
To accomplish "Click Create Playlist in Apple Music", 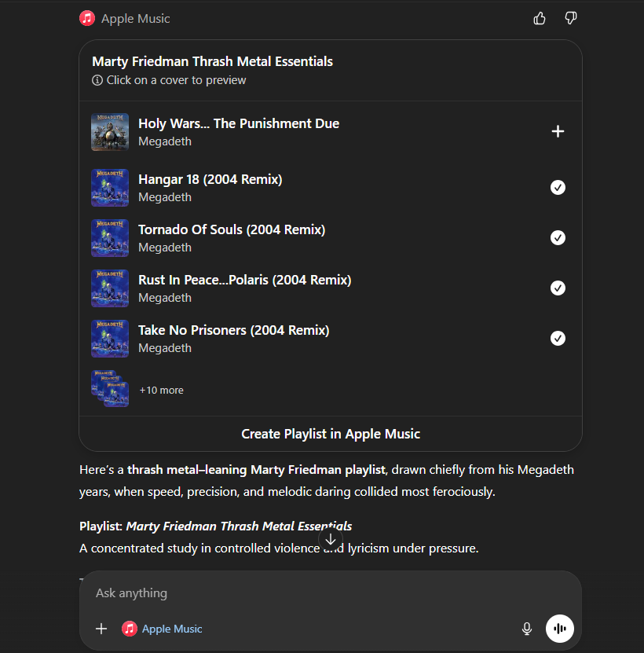I will click(331, 434).
